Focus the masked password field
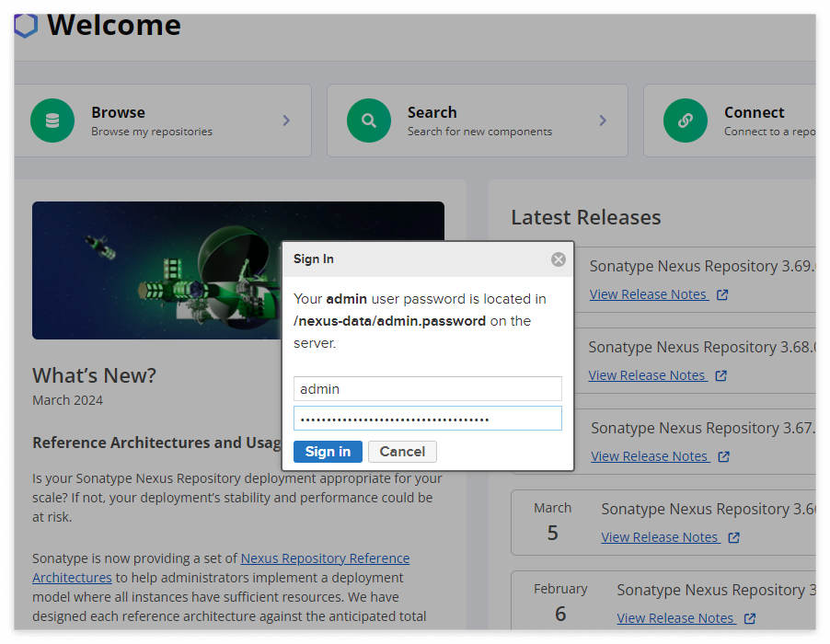Screen dimensions: 830x644 coord(428,419)
